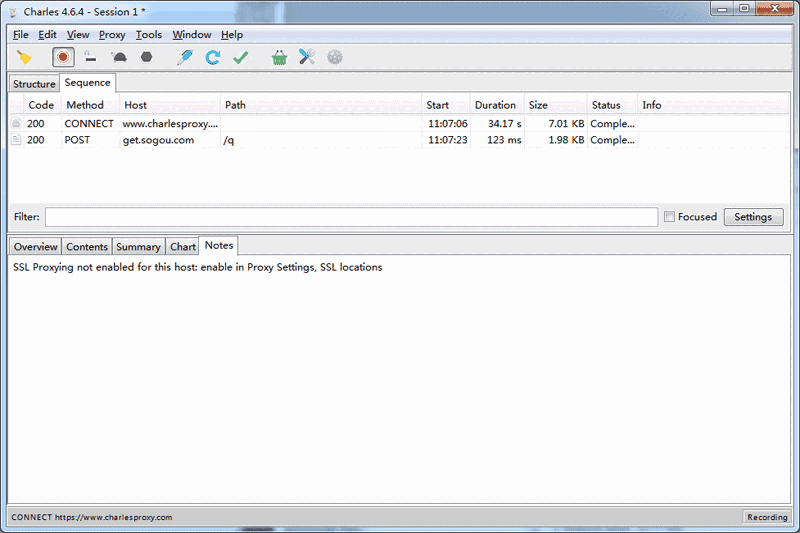Check the Focused checkbox

(669, 217)
